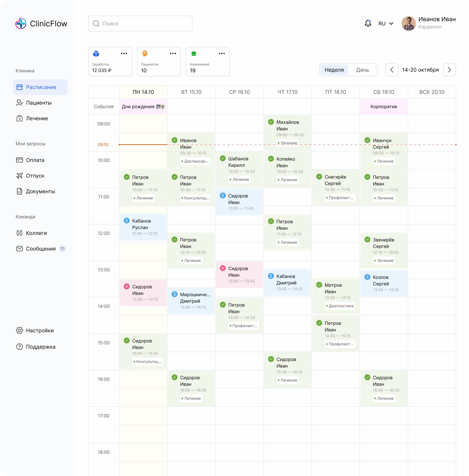Viewport: 469px width, 476px height.
Task: Click the ClinicFlow logo icon
Action: tap(21, 23)
